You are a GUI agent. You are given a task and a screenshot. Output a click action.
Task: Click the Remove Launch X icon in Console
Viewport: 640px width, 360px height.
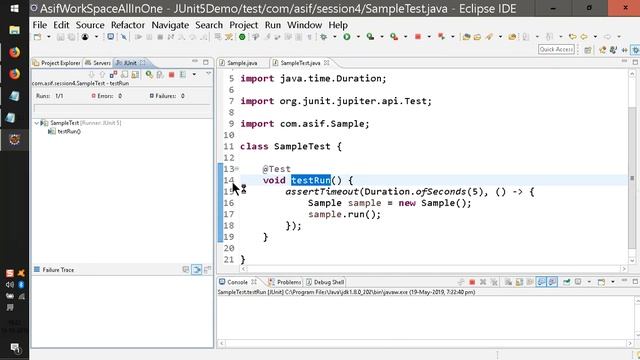point(483,282)
